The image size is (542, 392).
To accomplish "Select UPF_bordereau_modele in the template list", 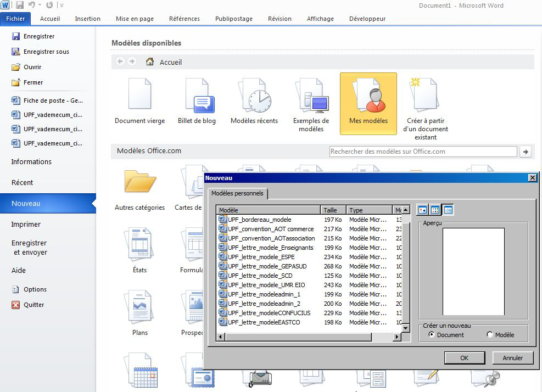I will [255, 220].
